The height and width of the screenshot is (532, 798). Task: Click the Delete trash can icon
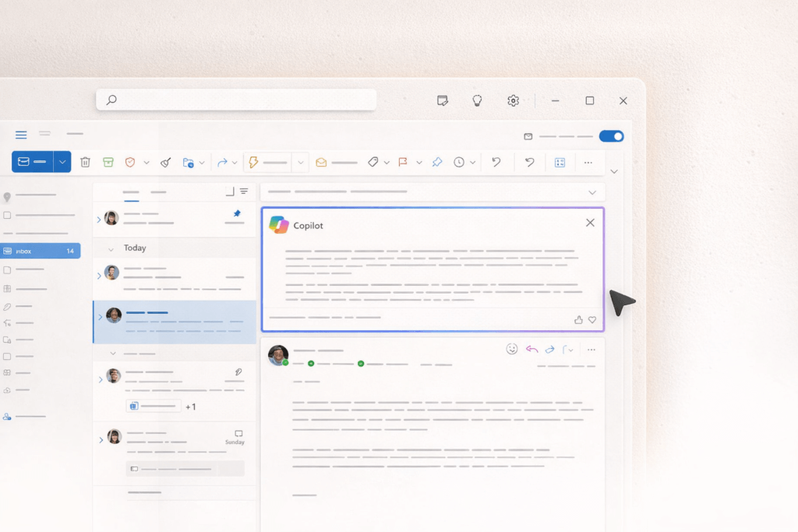tap(86, 162)
